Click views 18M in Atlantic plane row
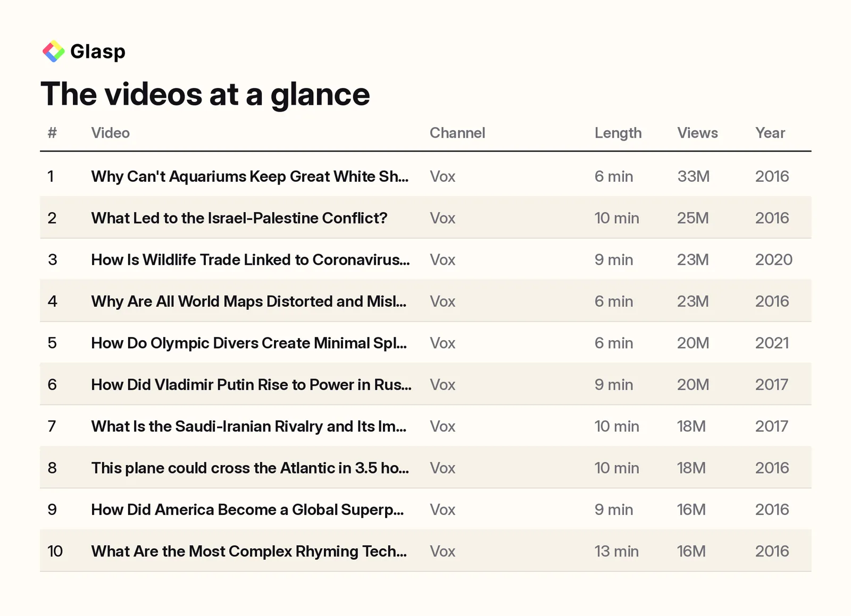 click(x=691, y=468)
